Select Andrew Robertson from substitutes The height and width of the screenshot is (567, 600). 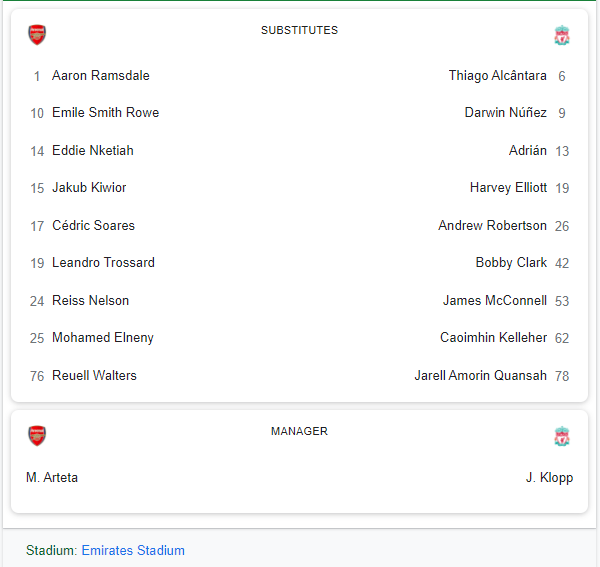[x=492, y=226]
